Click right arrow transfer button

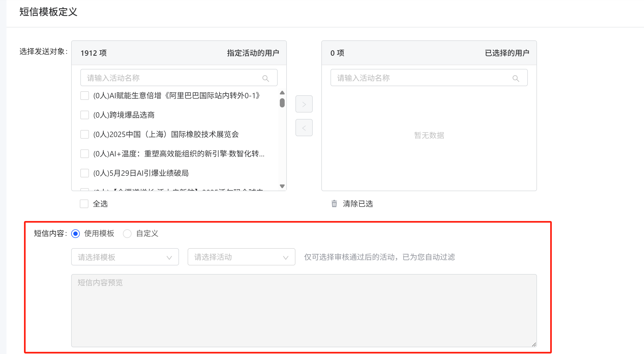304,104
